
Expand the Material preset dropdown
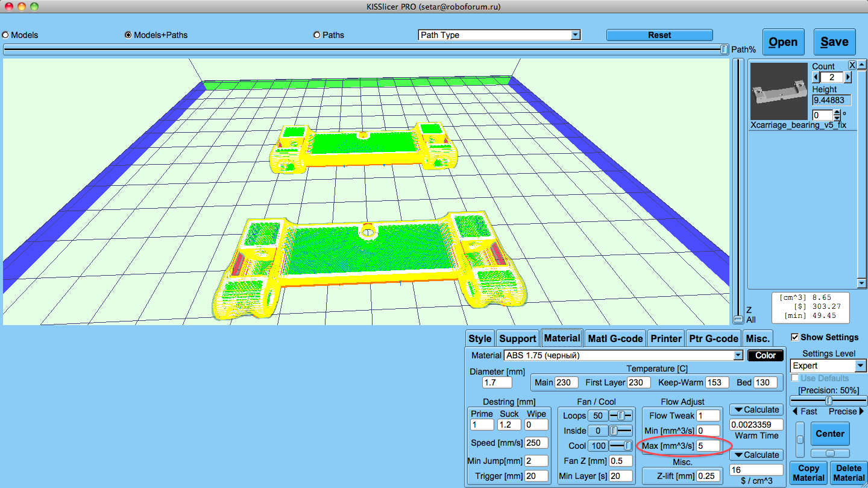pos(738,355)
